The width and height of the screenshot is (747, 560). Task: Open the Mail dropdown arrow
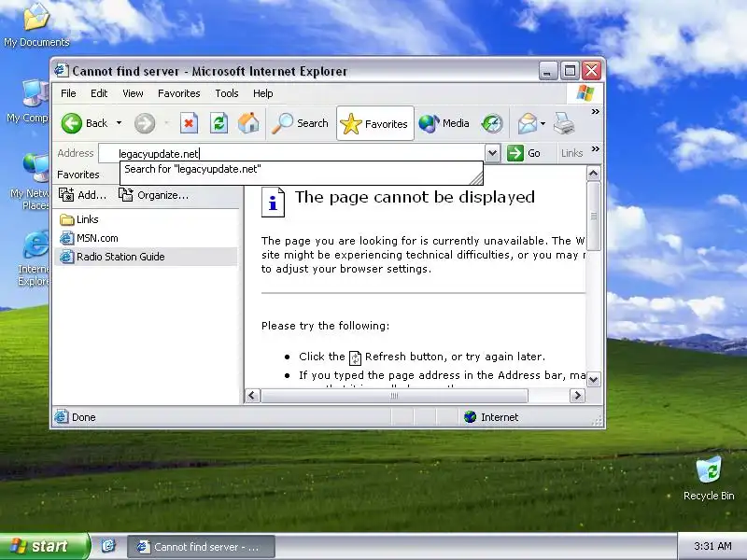[543, 123]
